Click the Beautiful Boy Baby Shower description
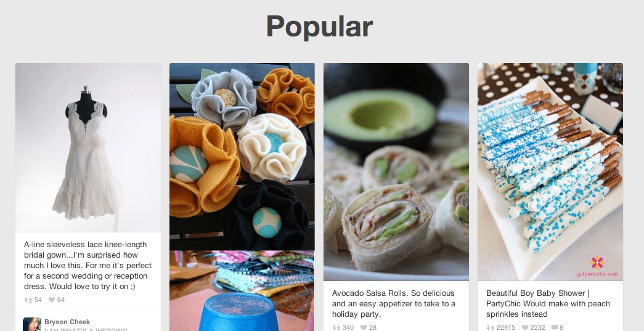Image resolution: width=644 pixels, height=331 pixels. [548, 303]
